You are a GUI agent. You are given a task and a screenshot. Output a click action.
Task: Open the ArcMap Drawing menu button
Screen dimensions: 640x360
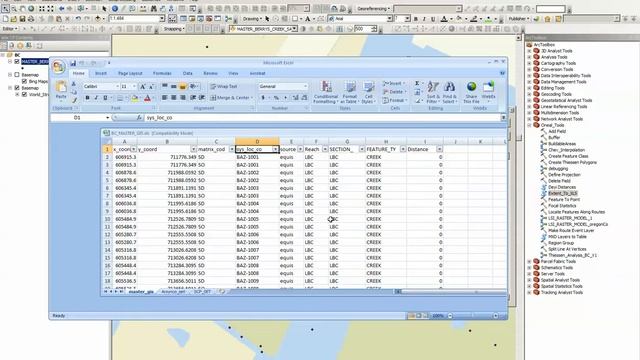coord(252,19)
